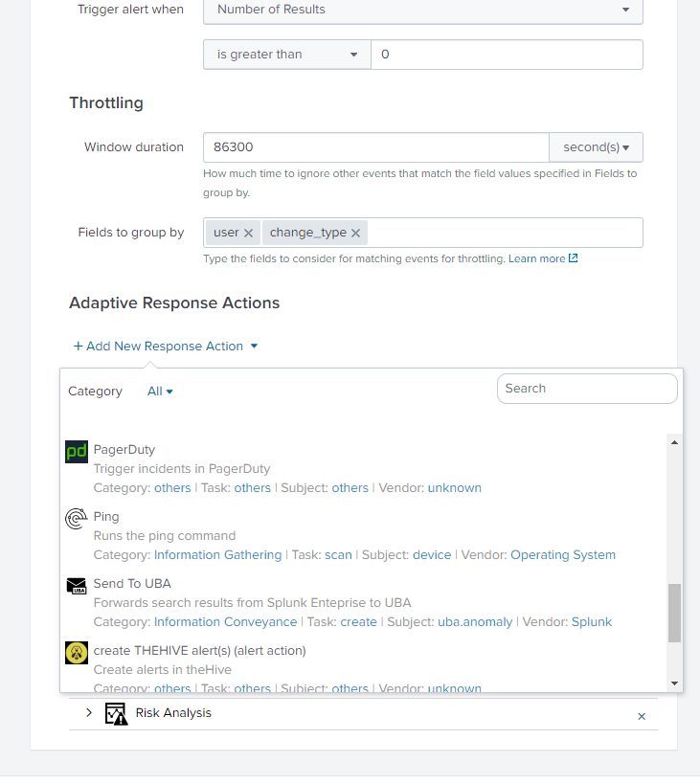
Task: Click the action list scroll up arrow
Action: (x=674, y=442)
